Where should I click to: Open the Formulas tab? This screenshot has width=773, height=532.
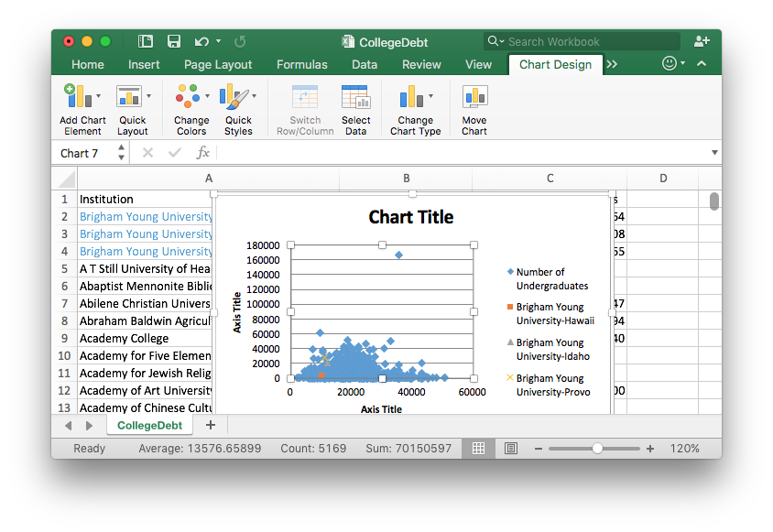(301, 65)
